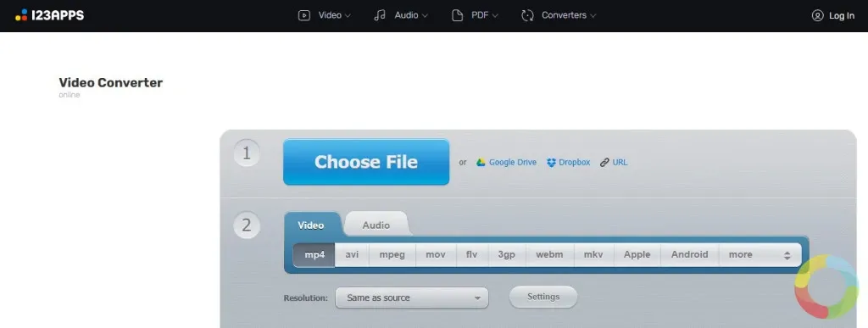Click the Google Drive icon
Image resolution: width=868 pixels, height=328 pixels.
(x=481, y=162)
